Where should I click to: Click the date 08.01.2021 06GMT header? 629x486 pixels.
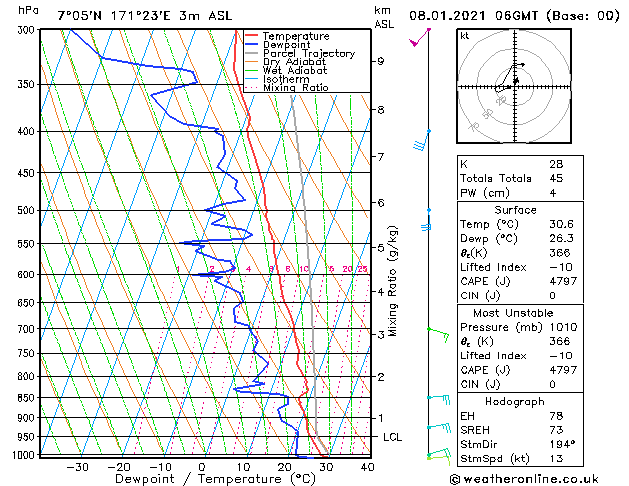473,16
